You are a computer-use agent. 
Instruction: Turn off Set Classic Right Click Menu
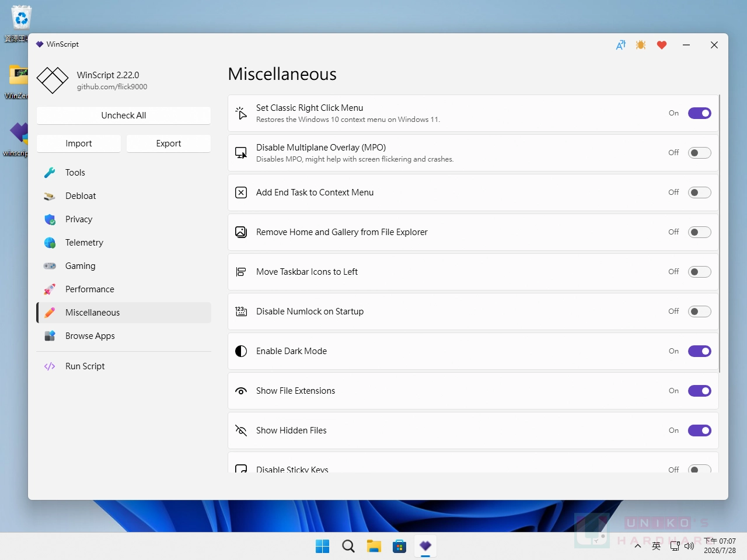point(700,113)
